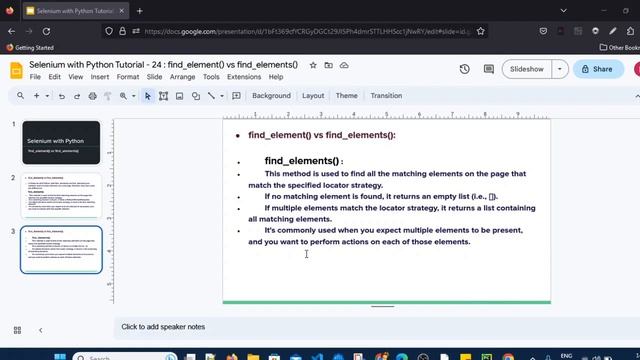Open the View menu
This screenshot has width=640, height=360.
coord(76,77)
